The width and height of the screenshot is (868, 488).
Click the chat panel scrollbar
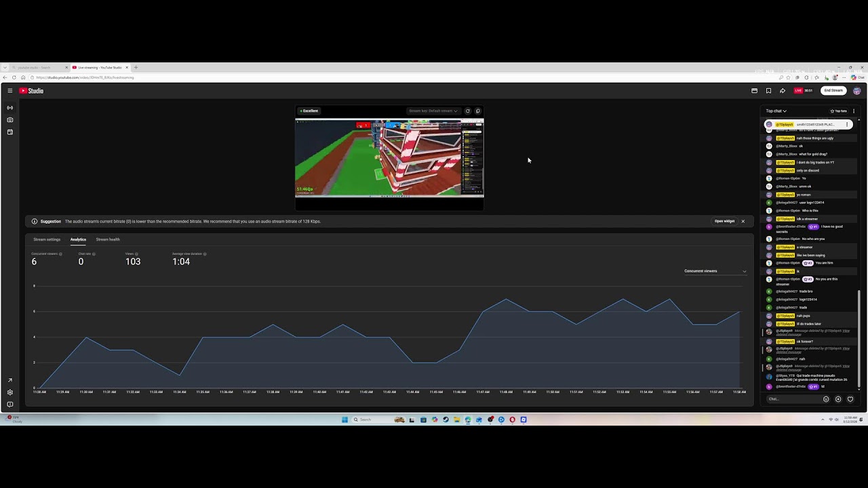pyautogui.click(x=859, y=339)
